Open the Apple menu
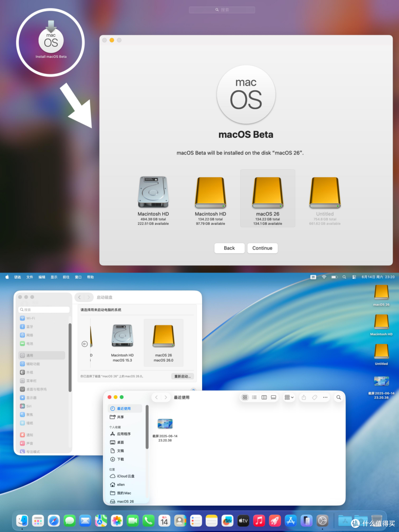 [x=7, y=277]
